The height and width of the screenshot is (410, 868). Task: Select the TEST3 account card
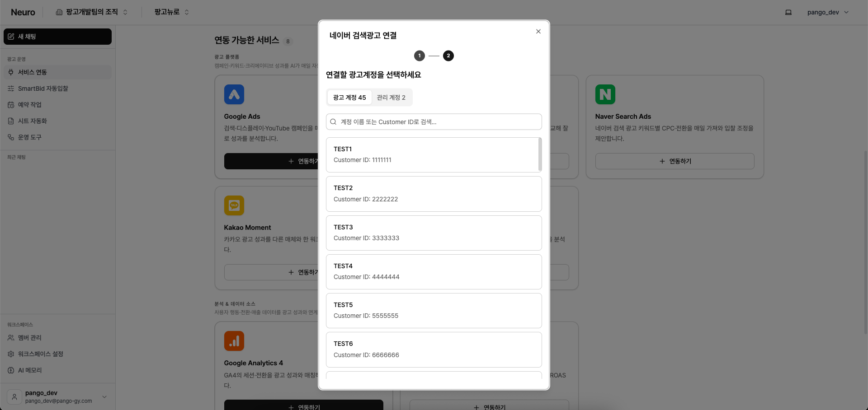point(434,233)
